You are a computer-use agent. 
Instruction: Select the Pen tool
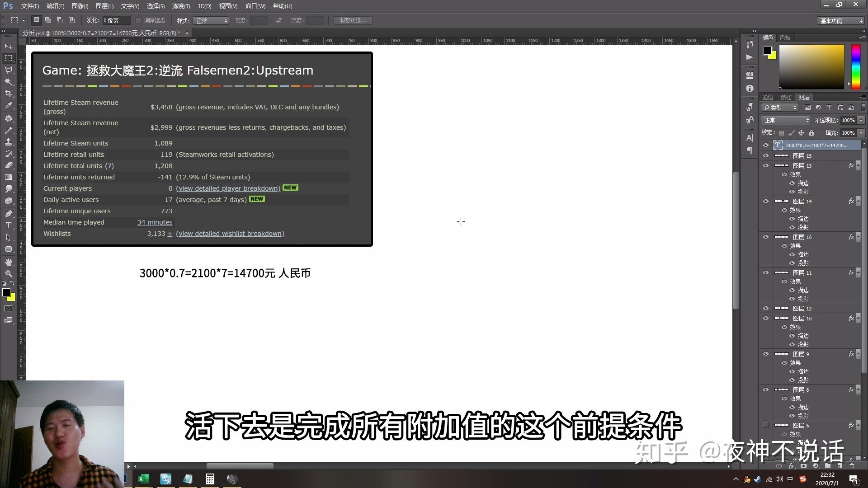coord(9,214)
